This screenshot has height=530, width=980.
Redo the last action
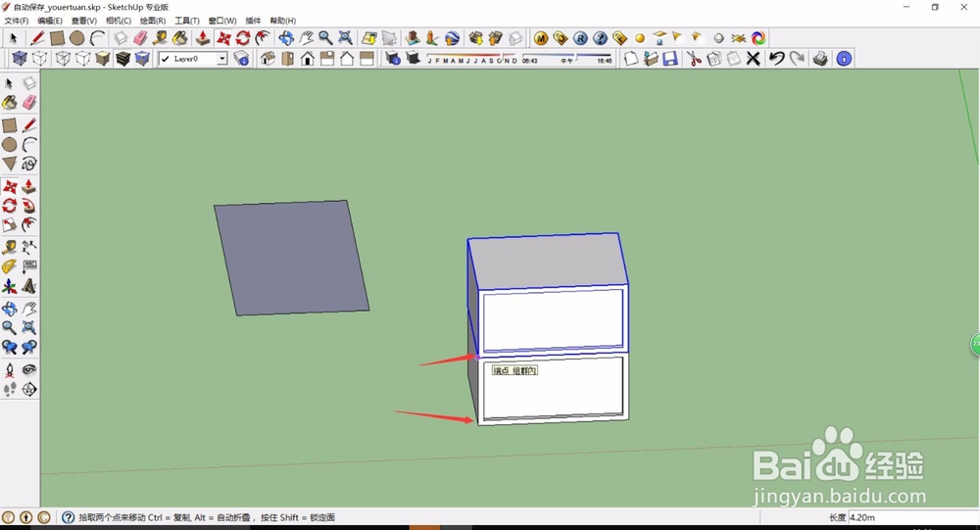pyautogui.click(x=796, y=59)
